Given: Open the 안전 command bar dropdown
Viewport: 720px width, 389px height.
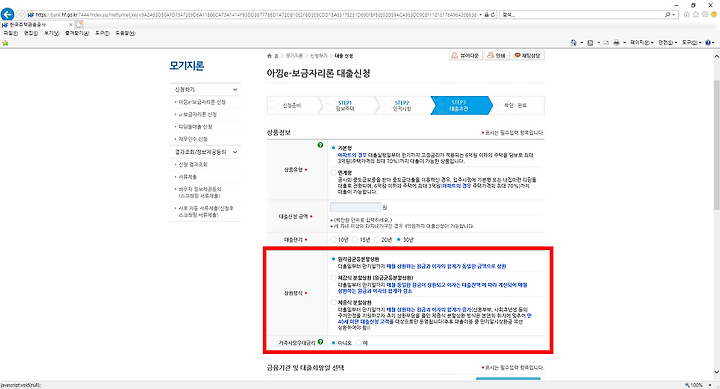Looking at the screenshot, I should 668,42.
